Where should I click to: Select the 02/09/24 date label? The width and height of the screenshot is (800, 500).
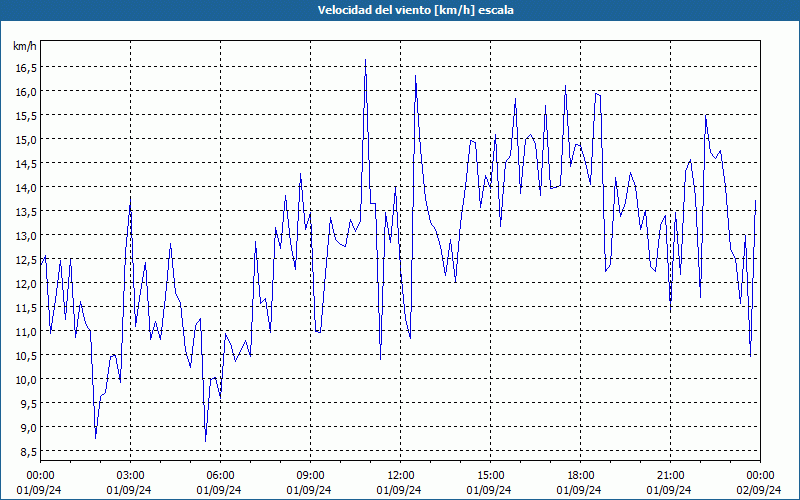pyautogui.click(x=760, y=490)
